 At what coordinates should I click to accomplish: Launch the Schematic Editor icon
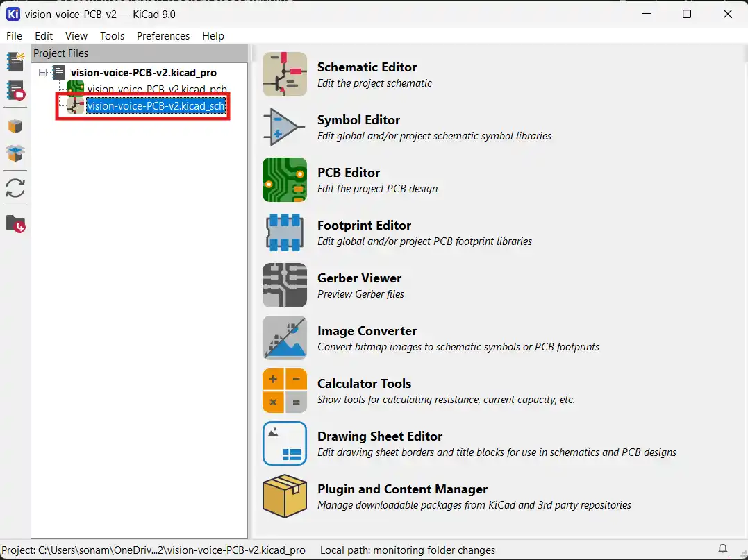coord(284,74)
